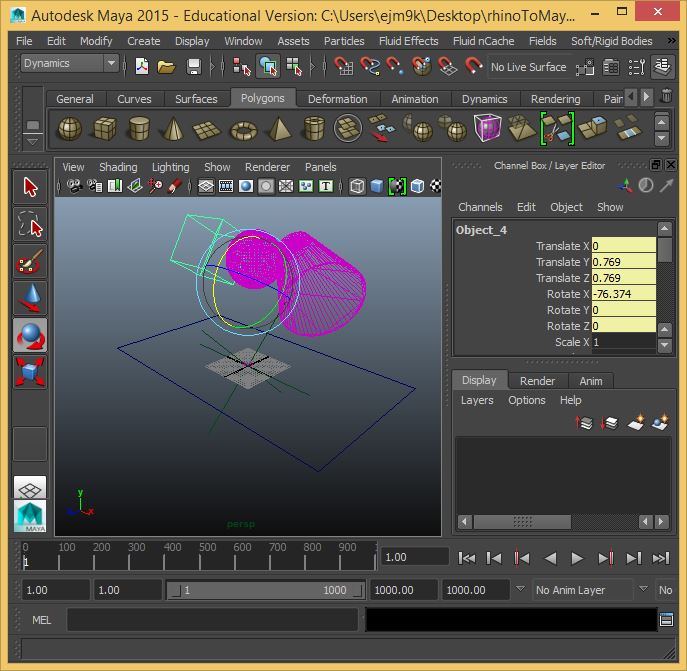Toggle Film Gate in viewport toolbar
Viewport: 687px width, 671px height.
coord(226,186)
